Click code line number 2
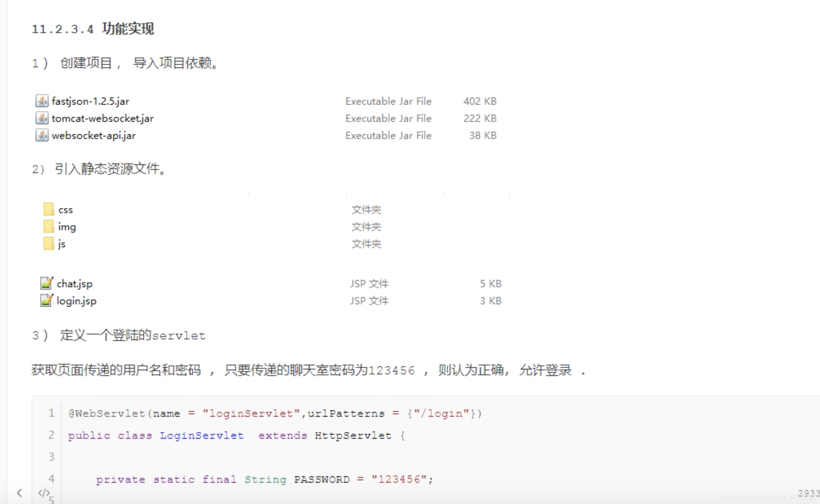The height and width of the screenshot is (504, 820). tap(51, 435)
